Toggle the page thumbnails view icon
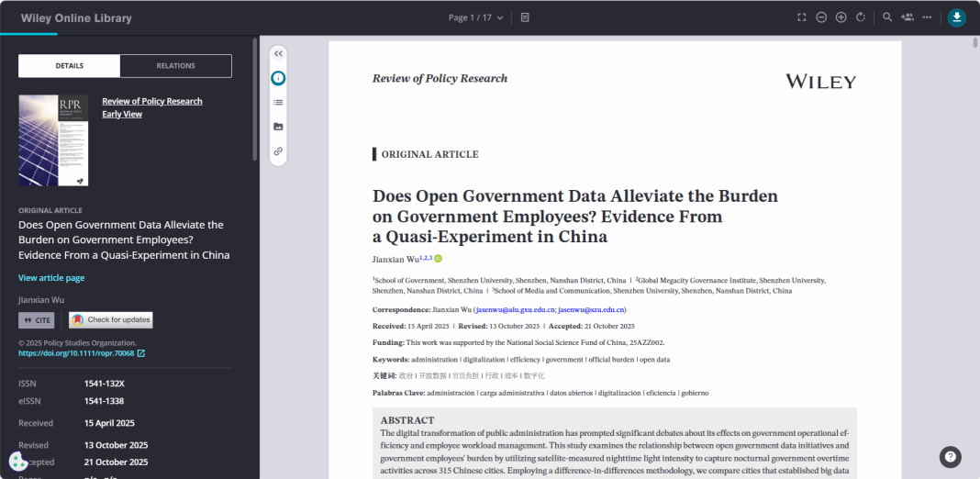This screenshot has height=479, width=980. [x=525, y=17]
